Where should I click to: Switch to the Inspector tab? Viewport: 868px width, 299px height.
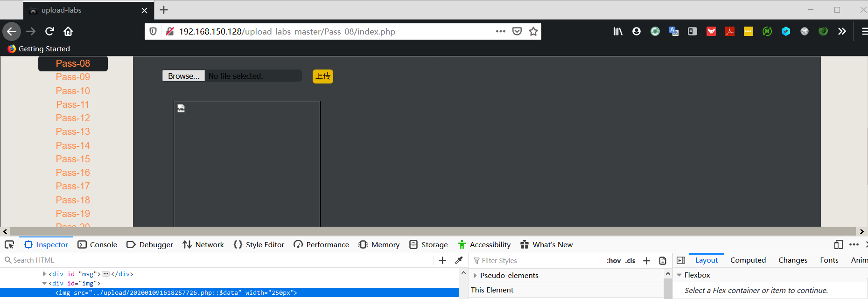pos(46,244)
